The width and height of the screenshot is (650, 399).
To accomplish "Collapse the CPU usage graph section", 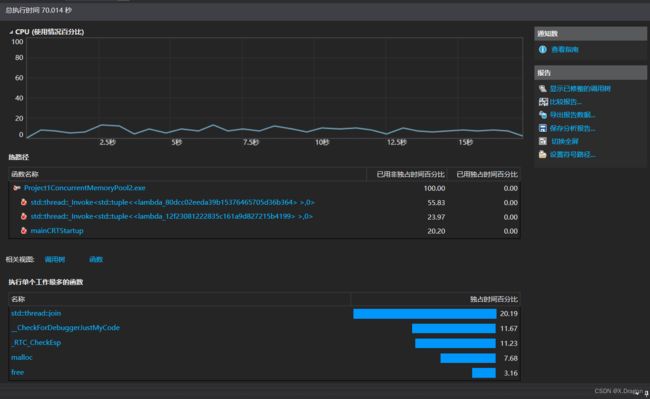I will point(11,32).
